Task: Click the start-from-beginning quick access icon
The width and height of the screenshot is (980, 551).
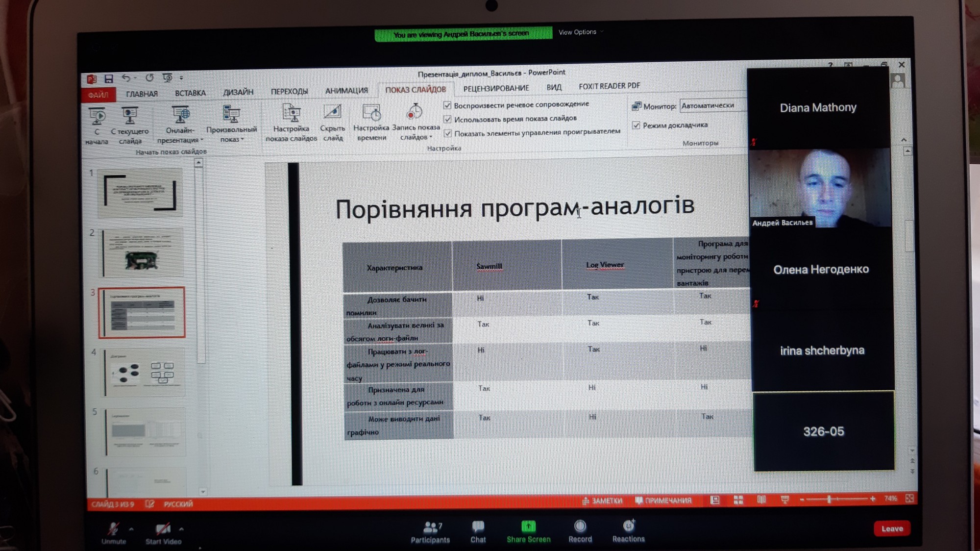Action: [x=168, y=77]
